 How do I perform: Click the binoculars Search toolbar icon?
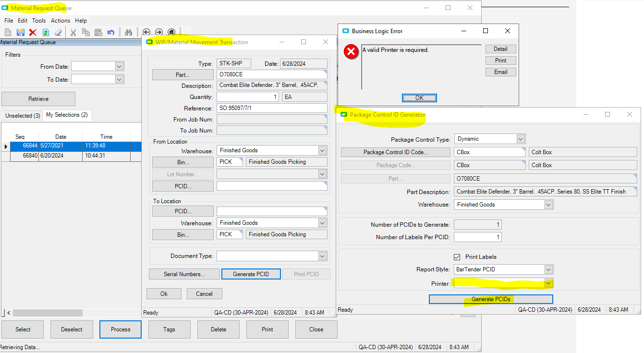128,32
